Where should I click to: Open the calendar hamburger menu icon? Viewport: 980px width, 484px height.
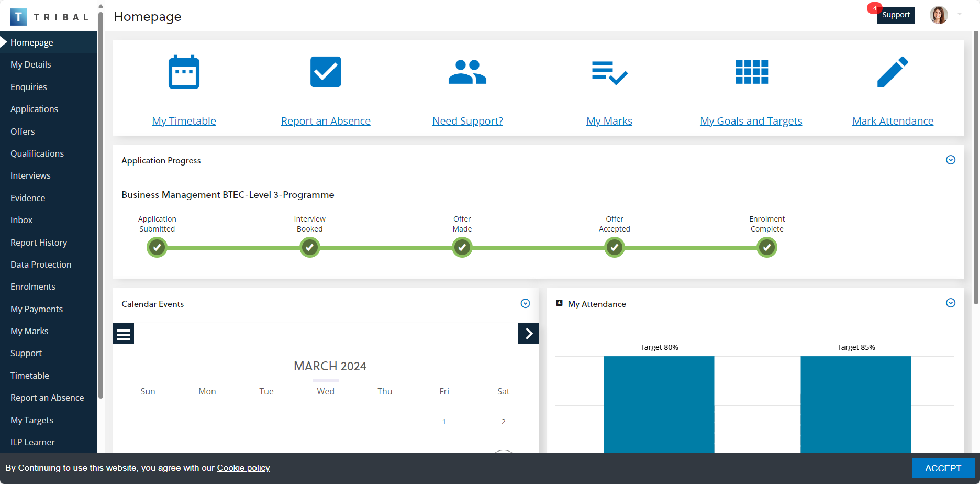pyautogui.click(x=124, y=334)
